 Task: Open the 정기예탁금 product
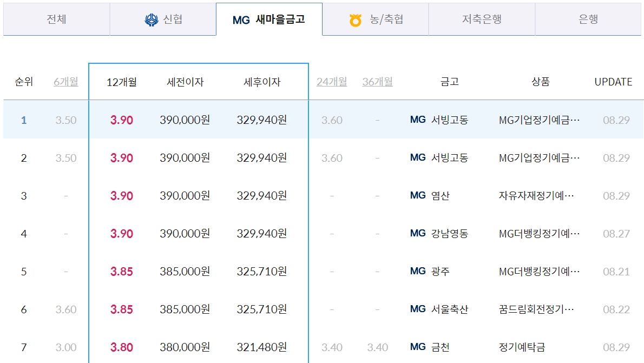click(x=522, y=347)
